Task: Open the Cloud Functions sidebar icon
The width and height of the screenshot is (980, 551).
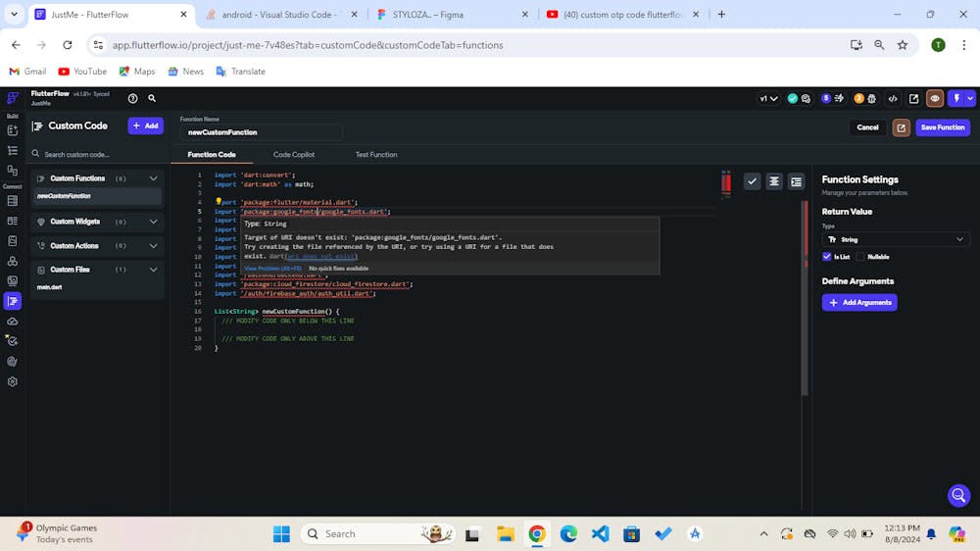Action: [x=13, y=321]
